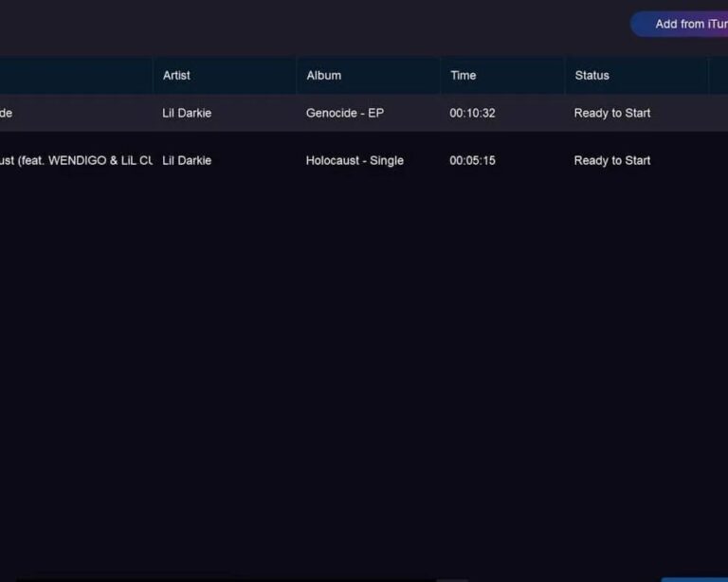Click the blank title column header on the left
Screen dimensions: 728x582
coord(76,75)
